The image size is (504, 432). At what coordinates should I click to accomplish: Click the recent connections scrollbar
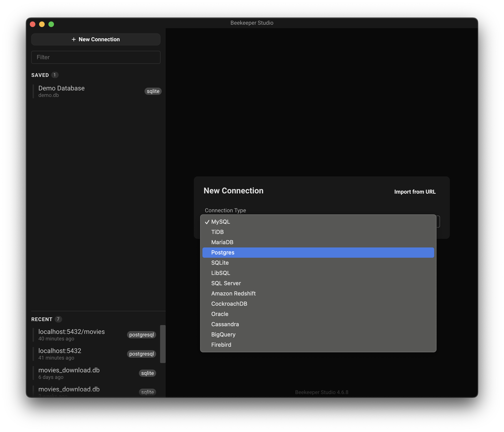[163, 344]
